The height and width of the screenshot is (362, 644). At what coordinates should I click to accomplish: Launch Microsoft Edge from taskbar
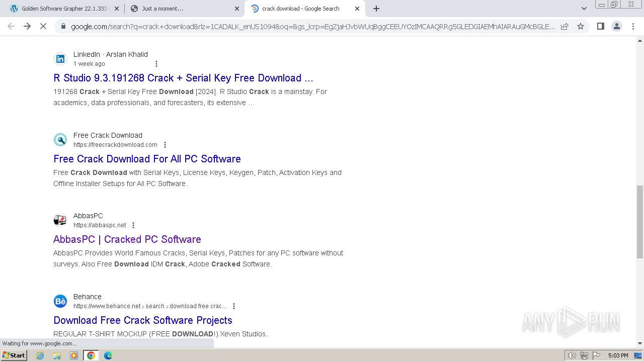pyautogui.click(x=108, y=355)
